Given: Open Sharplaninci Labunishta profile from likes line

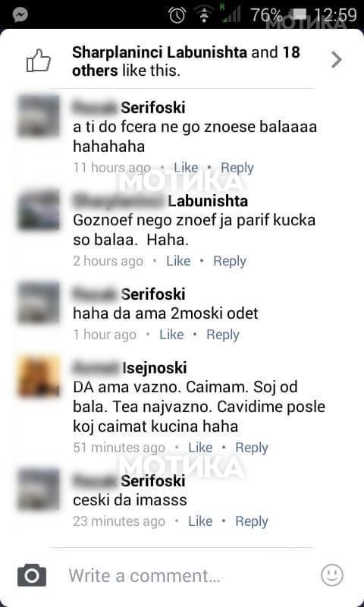Looking at the screenshot, I should [159, 52].
